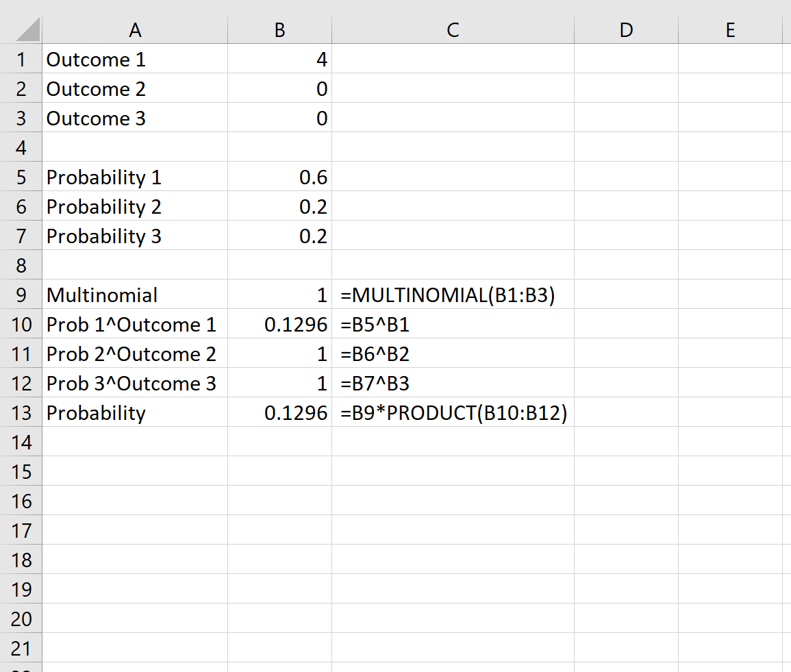
Task: Click the 'Multinomial' label cell
Action: click(135, 295)
